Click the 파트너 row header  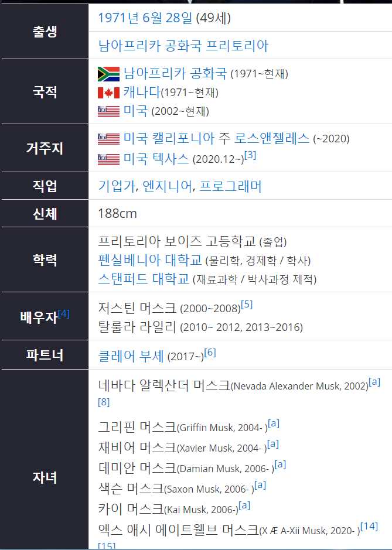tap(45, 355)
